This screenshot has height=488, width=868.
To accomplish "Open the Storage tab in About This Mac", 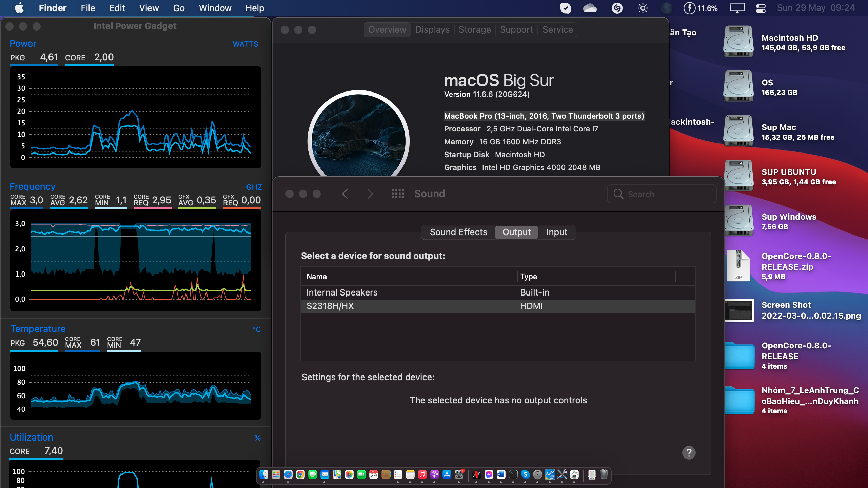I will [x=474, y=30].
